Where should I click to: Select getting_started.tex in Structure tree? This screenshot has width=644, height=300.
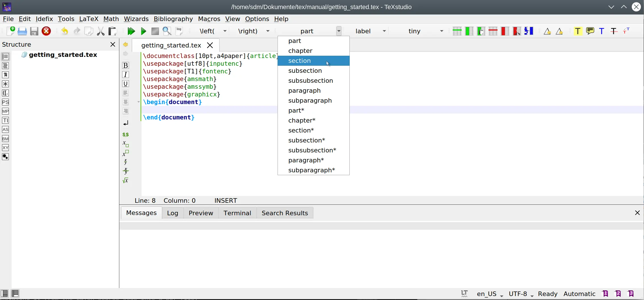[x=63, y=55]
